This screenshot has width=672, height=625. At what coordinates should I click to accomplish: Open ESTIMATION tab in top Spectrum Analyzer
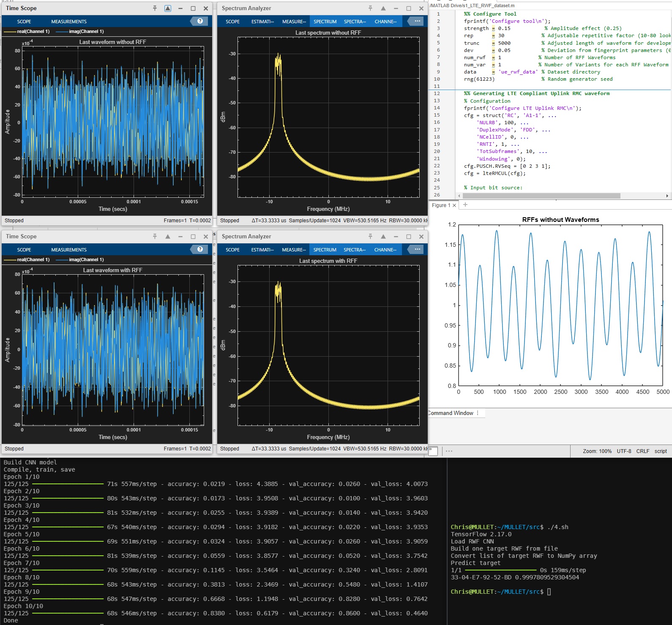(262, 22)
